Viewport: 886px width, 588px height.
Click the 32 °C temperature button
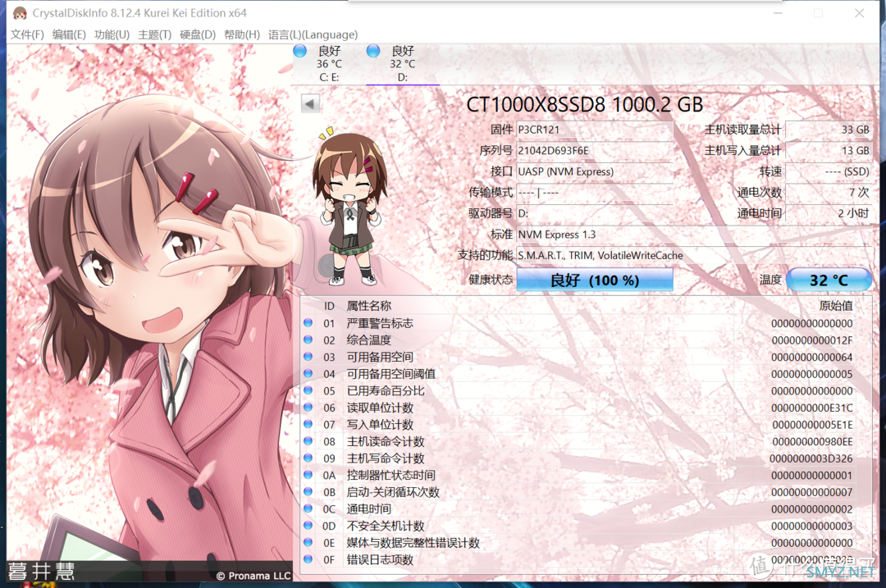click(x=829, y=280)
